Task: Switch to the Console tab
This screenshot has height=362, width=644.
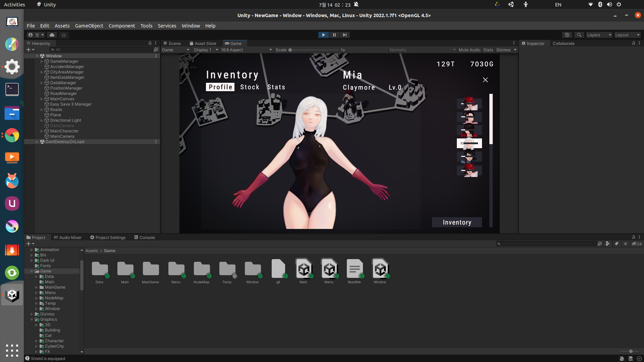Action: (145, 237)
